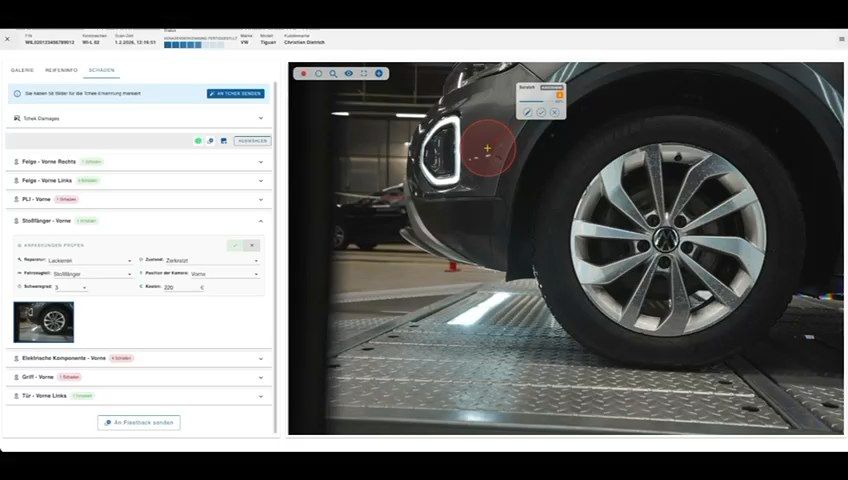Close the vehicle scan view with X

tap(7, 39)
